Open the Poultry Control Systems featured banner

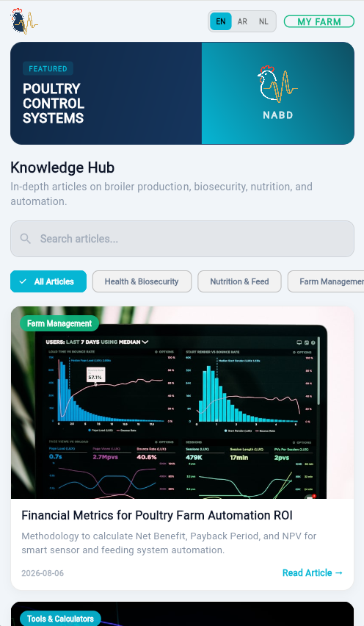pos(182,93)
